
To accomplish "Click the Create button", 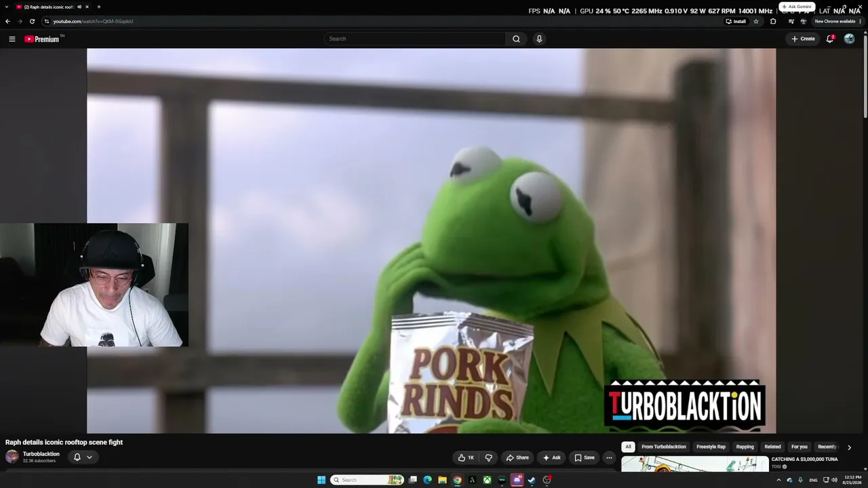I will (x=803, y=39).
